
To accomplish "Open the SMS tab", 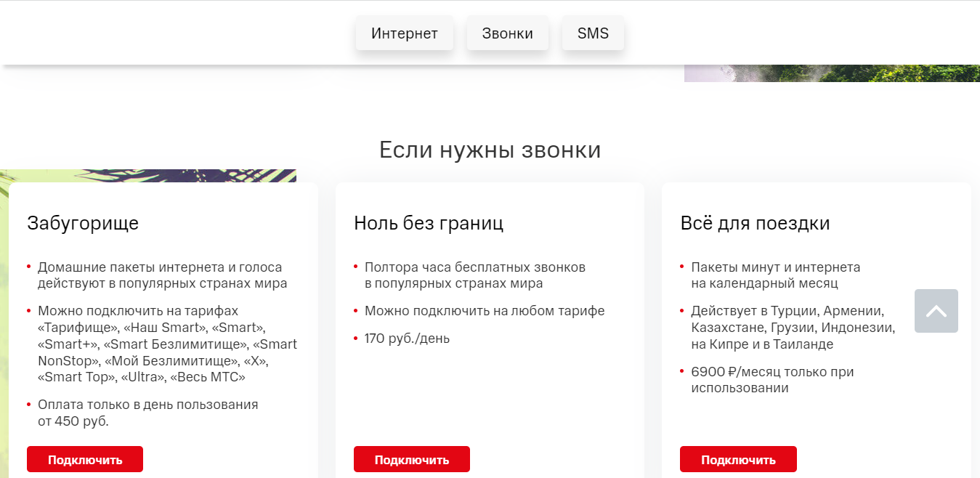I will tap(593, 33).
